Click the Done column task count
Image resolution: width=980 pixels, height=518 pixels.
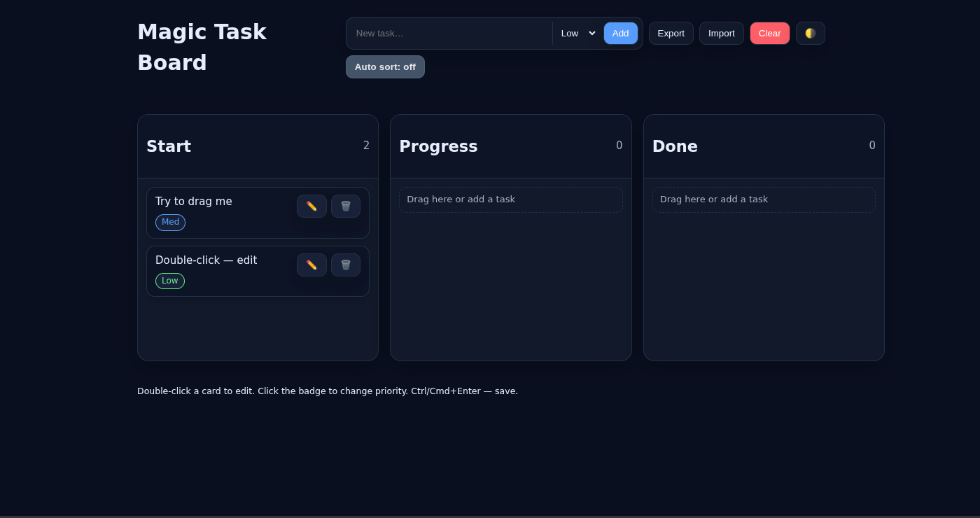pyautogui.click(x=872, y=146)
